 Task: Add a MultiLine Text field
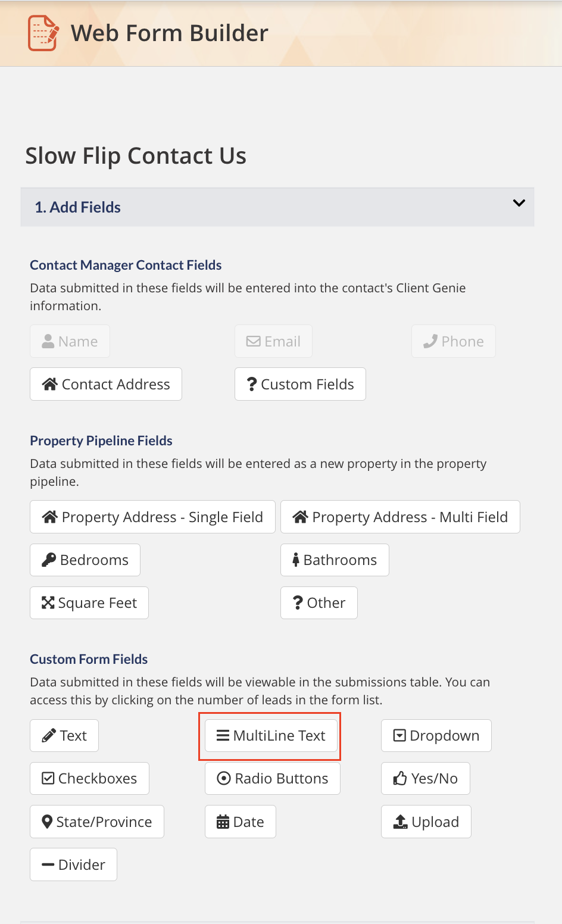click(271, 735)
